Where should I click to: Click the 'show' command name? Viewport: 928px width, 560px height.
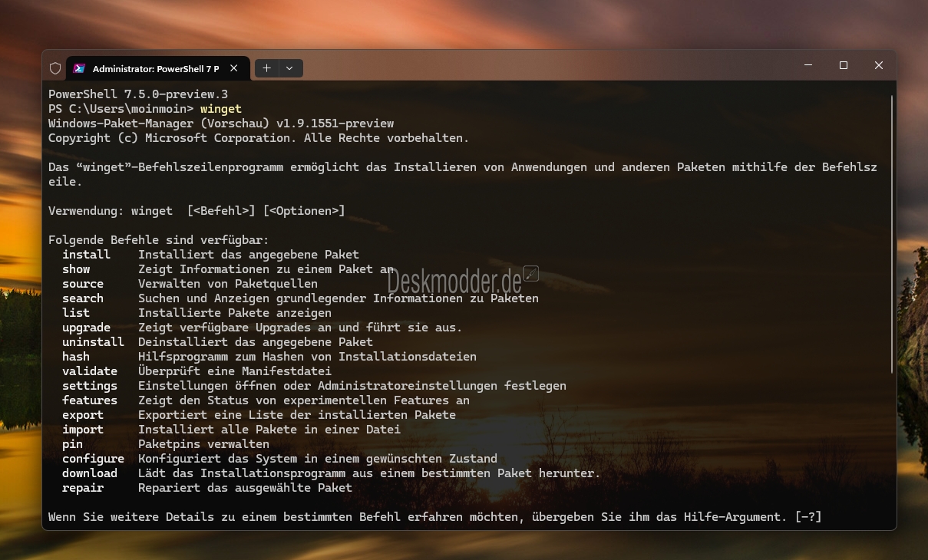point(76,269)
